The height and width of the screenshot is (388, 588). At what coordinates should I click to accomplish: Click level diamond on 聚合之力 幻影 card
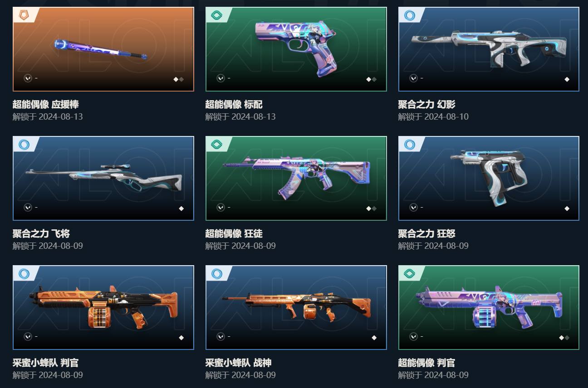(567, 79)
